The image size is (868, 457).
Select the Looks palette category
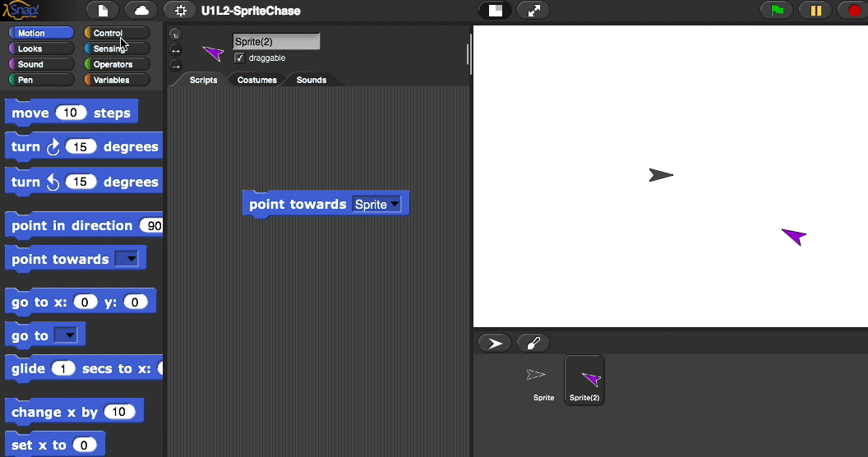(42, 48)
